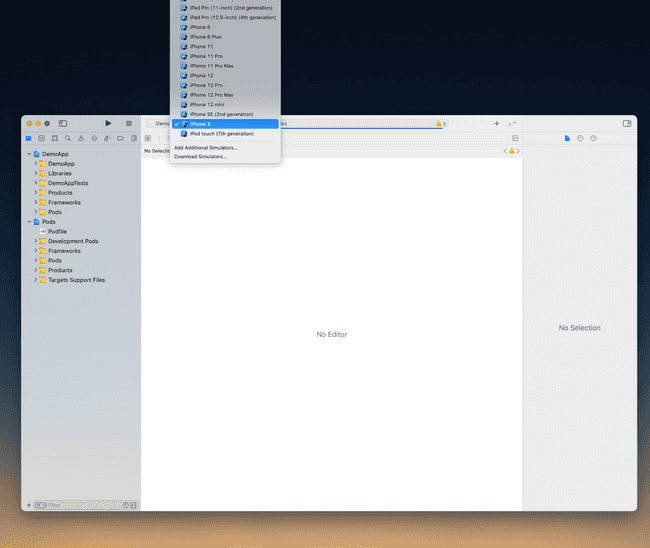
Task: Expand the Libraries folder
Action: click(36, 173)
